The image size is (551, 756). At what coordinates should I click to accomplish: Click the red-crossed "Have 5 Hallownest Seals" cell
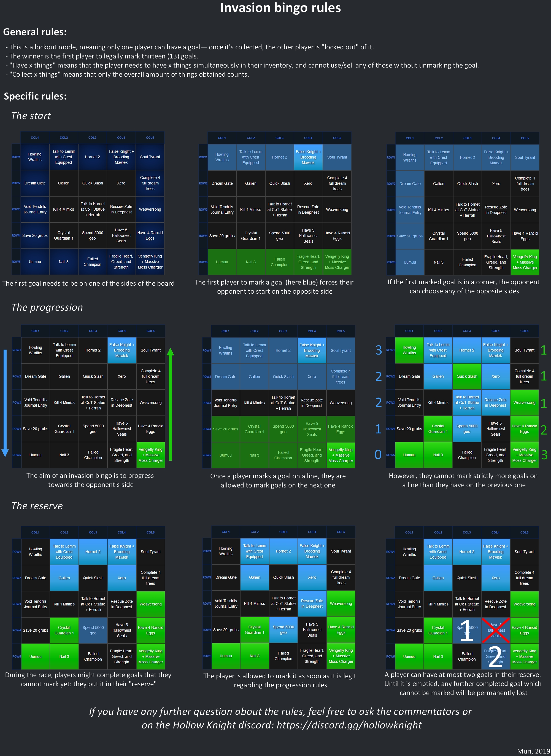tap(496, 630)
